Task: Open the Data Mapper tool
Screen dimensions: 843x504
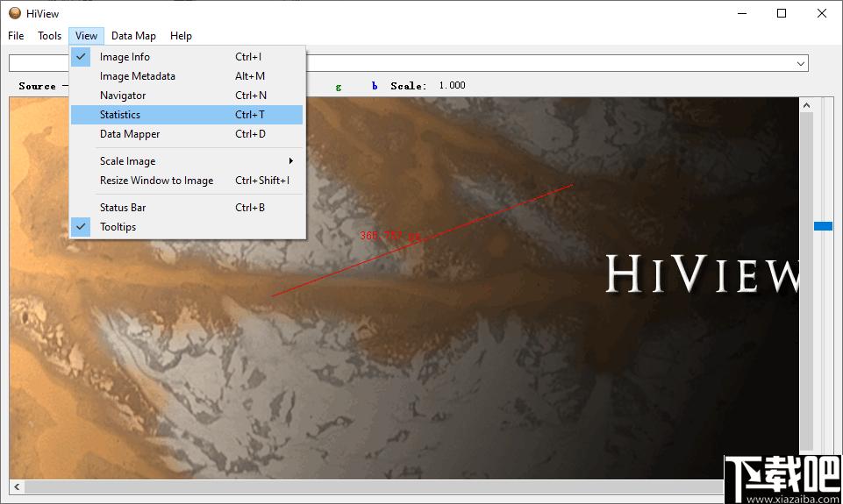Action: tap(187, 134)
